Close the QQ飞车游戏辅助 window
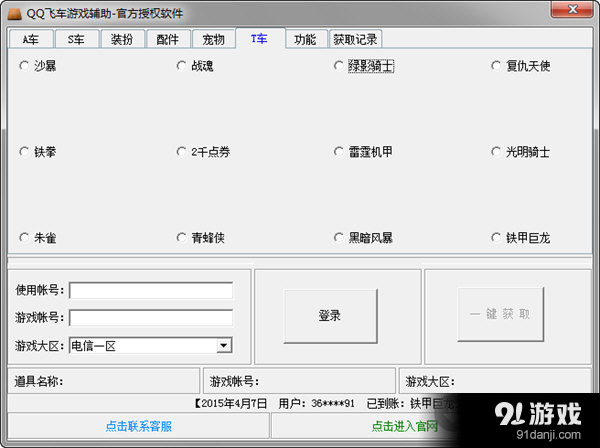Image resolution: width=600 pixels, height=448 pixels. (572, 9)
